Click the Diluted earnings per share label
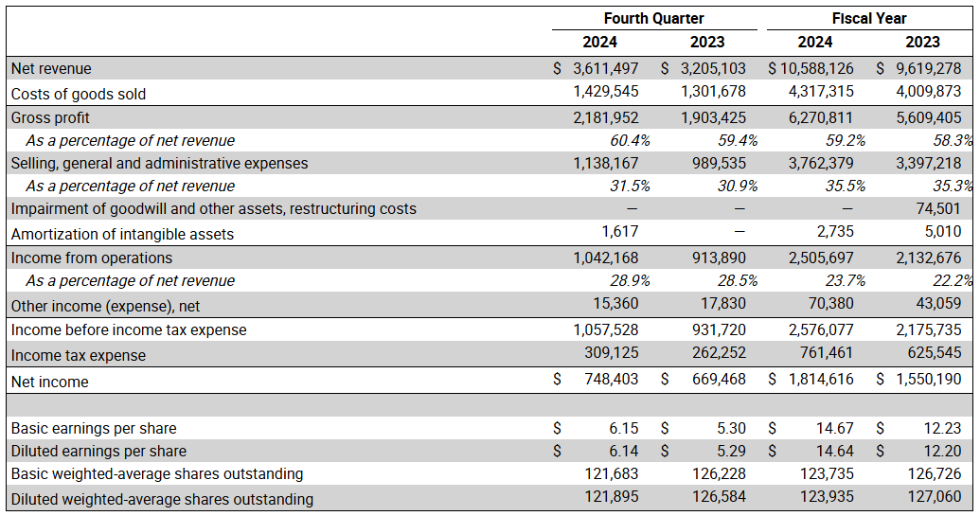Screen dimensions: 980x516 pyautogui.click(x=98, y=451)
